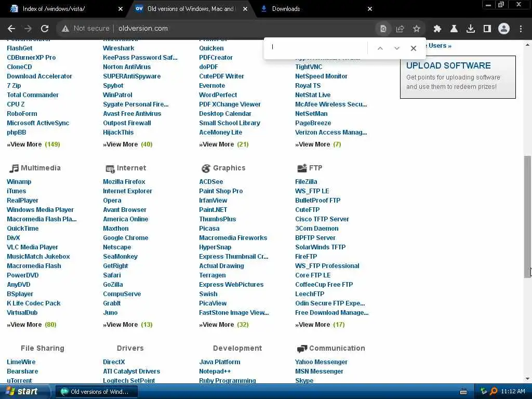The width and height of the screenshot is (532, 399).
Task: Close the find bar
Action: coord(413,48)
